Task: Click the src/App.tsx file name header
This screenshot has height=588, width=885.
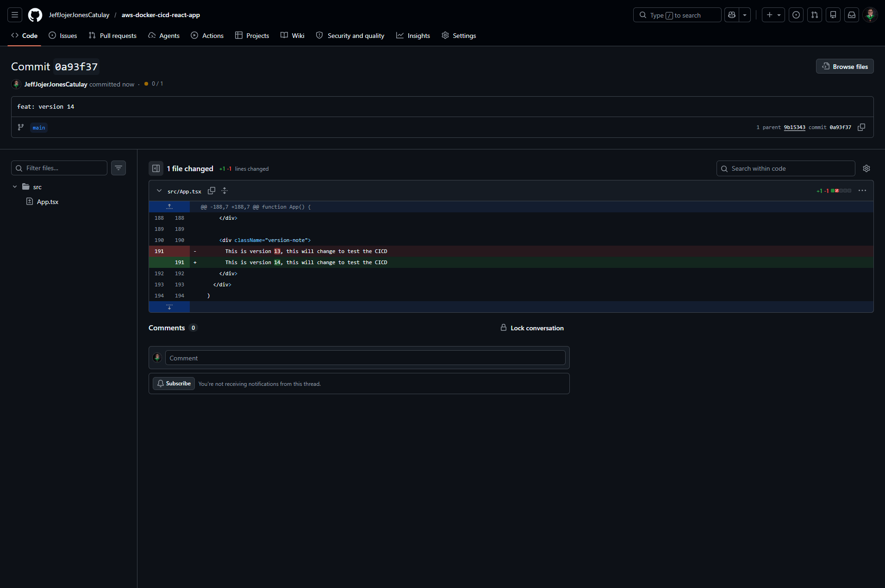Action: click(184, 192)
